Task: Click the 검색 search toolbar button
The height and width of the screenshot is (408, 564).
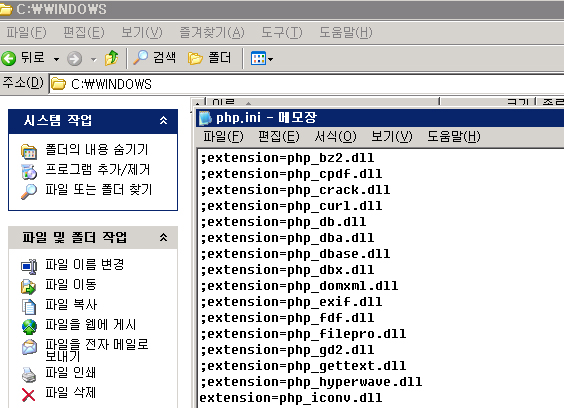Action: (x=155, y=58)
